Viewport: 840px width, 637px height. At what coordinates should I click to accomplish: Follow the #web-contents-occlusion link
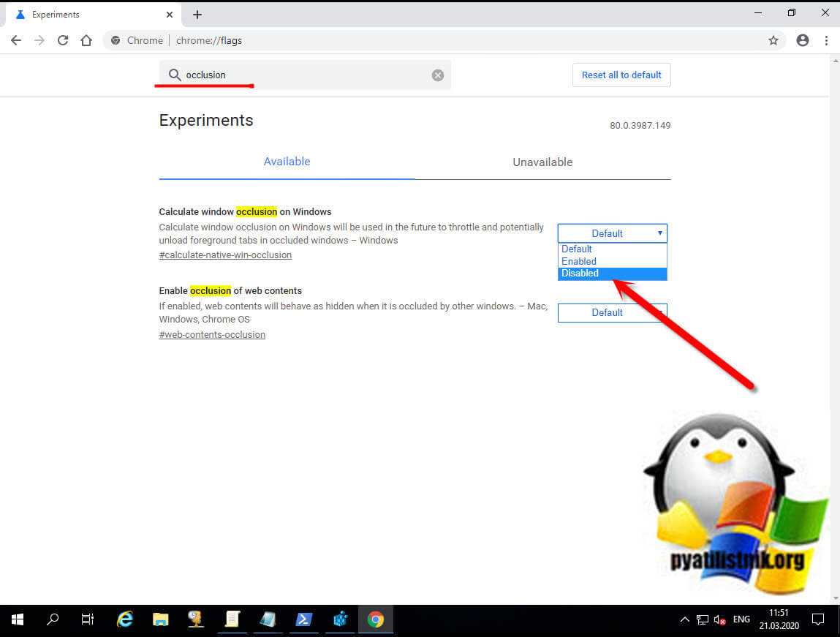212,335
